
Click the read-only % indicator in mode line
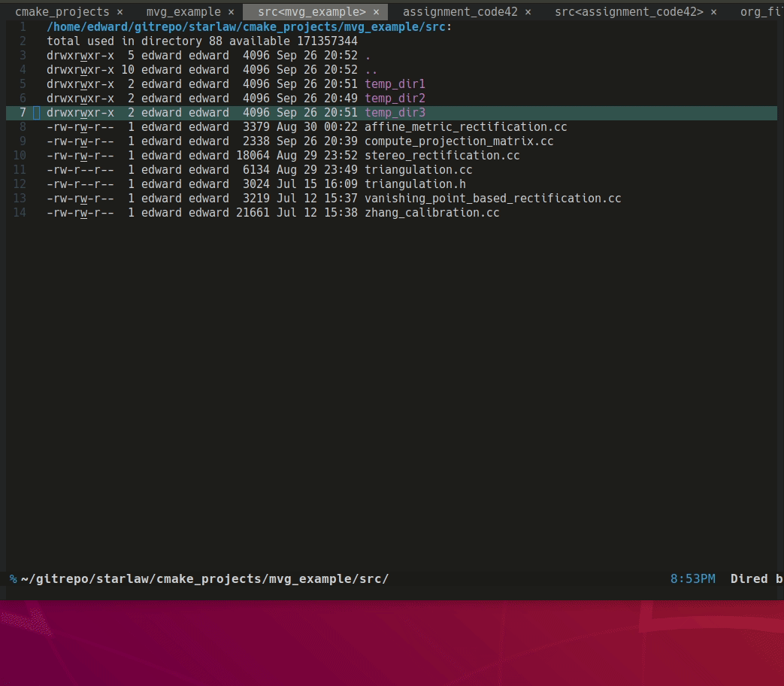coord(13,579)
